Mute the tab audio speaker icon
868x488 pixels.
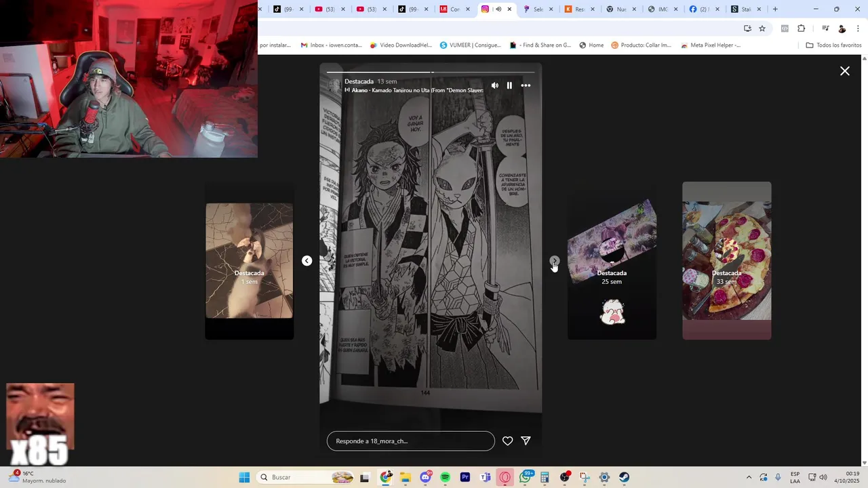pyautogui.click(x=498, y=9)
